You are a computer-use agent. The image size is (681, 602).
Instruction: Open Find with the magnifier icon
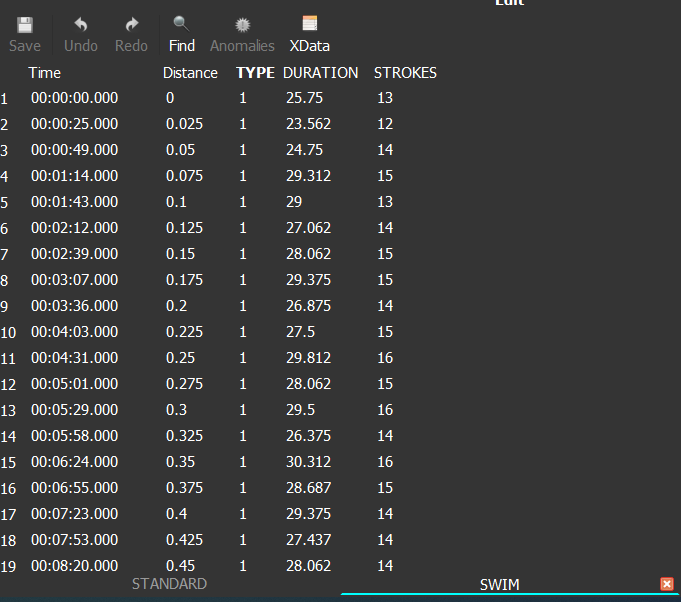tap(181, 24)
